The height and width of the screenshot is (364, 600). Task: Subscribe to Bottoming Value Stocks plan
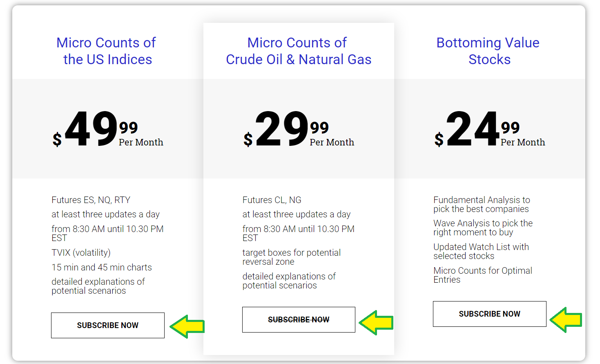(489, 314)
